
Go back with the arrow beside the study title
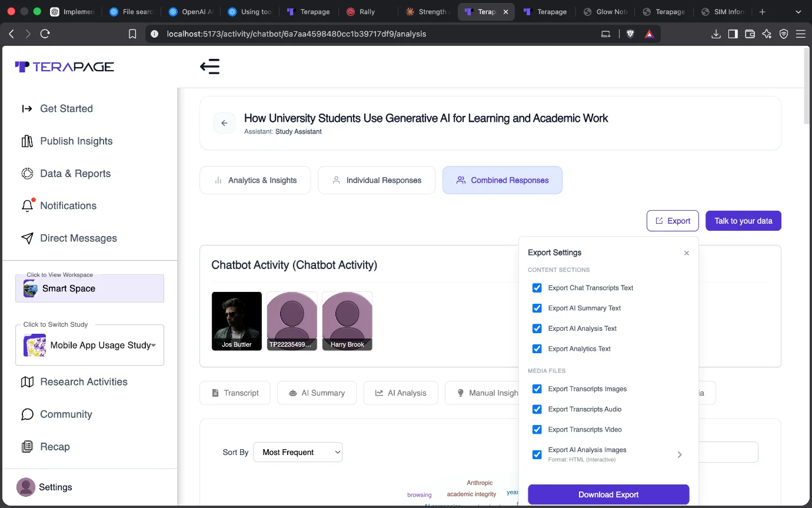(224, 123)
